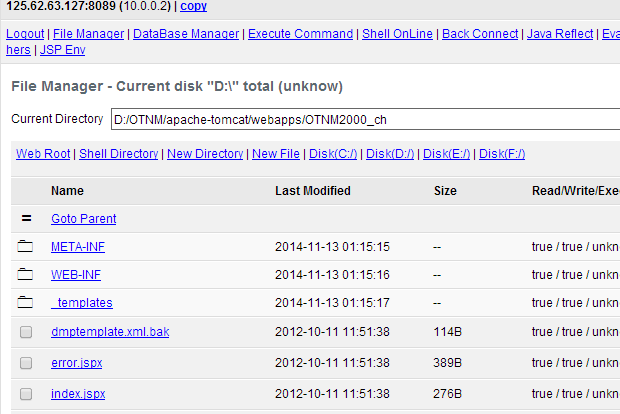620x414 pixels.
Task: Click the Current Directory path field
Action: pos(365,119)
